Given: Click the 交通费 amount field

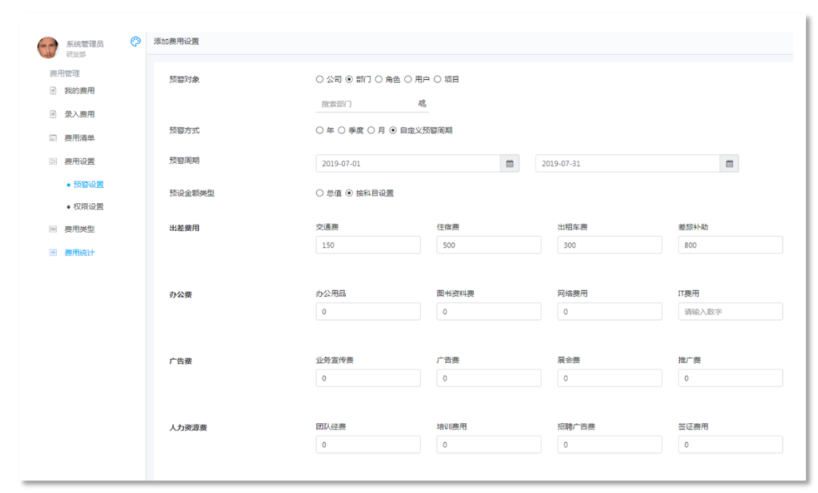Looking at the screenshot, I should [367, 246].
